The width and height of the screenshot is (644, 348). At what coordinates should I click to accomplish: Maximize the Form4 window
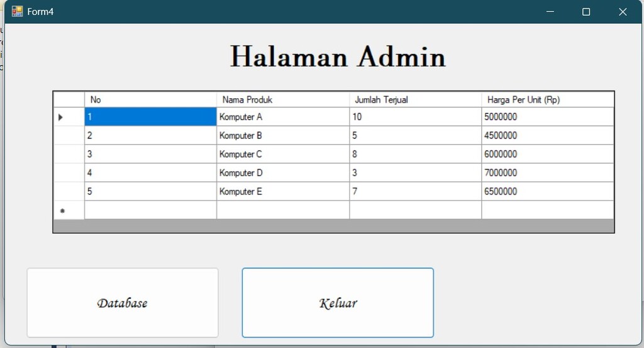click(586, 11)
